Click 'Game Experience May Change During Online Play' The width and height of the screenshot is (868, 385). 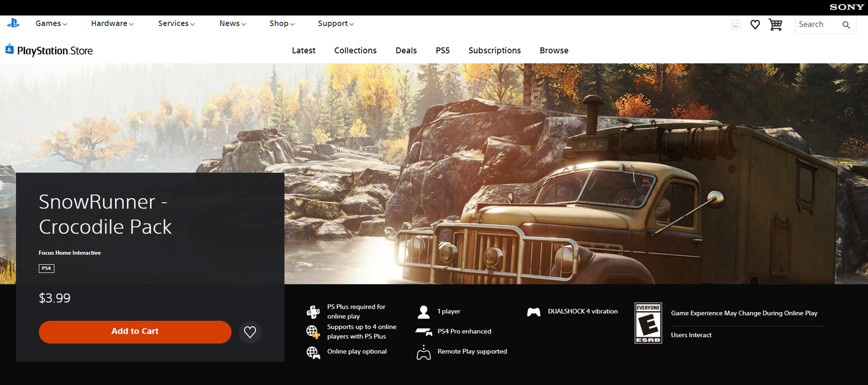744,313
